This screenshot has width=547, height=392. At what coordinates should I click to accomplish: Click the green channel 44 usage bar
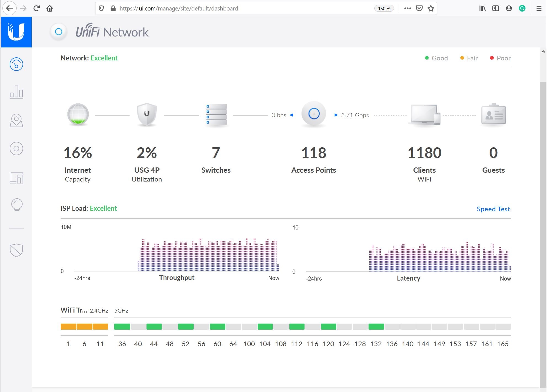tap(154, 327)
